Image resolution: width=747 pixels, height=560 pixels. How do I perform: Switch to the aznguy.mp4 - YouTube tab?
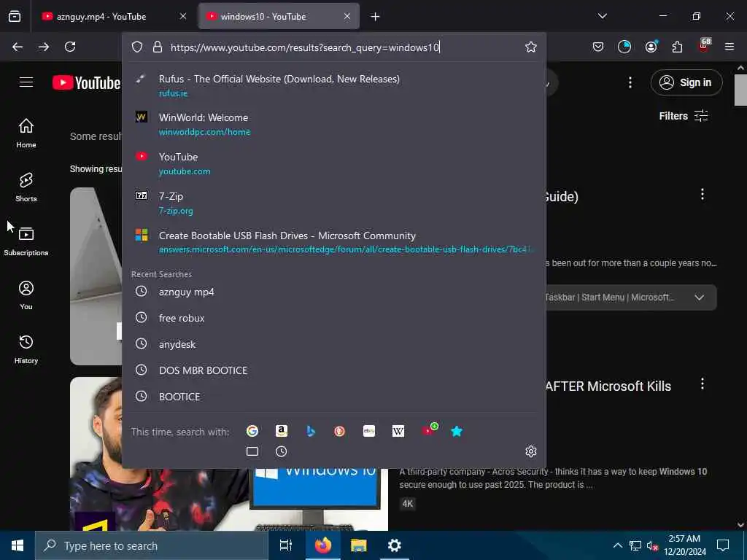[x=113, y=16]
